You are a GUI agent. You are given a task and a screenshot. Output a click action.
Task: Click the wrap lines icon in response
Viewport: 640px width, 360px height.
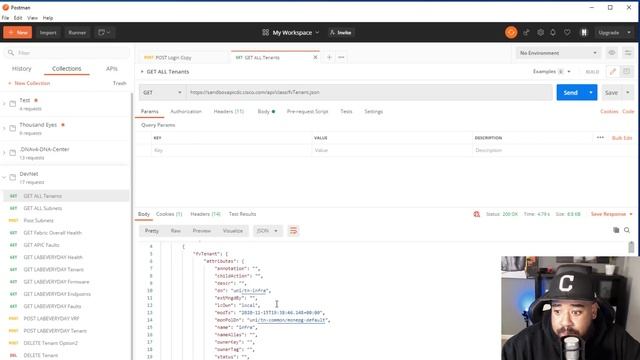tap(293, 231)
